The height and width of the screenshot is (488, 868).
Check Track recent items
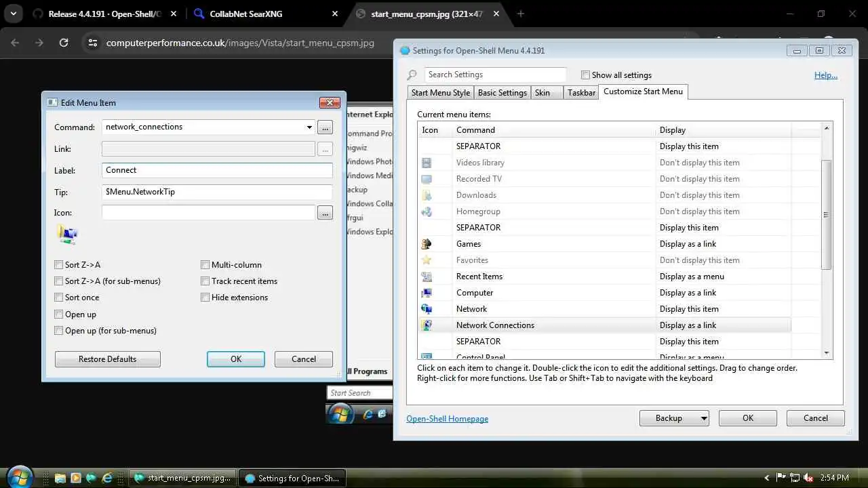(205, 281)
